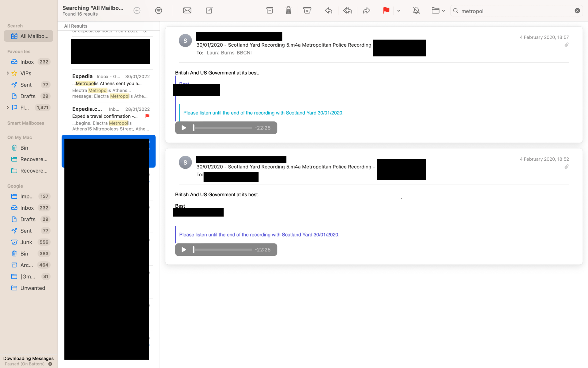
Task: Expand the VIPs mailbox group
Action: tap(8, 73)
